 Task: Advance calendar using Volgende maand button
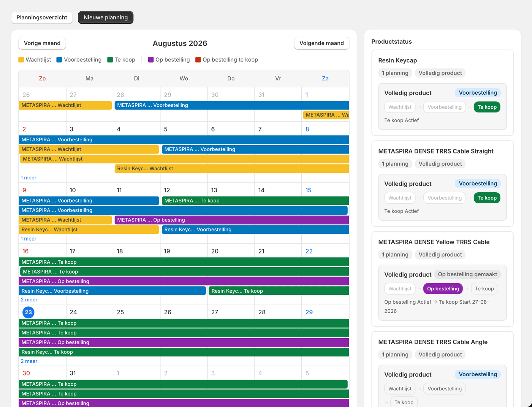pos(321,43)
